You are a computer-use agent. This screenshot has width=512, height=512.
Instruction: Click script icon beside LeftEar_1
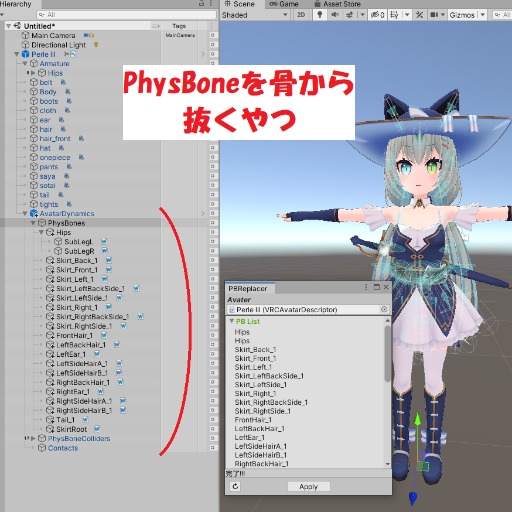[97, 354]
